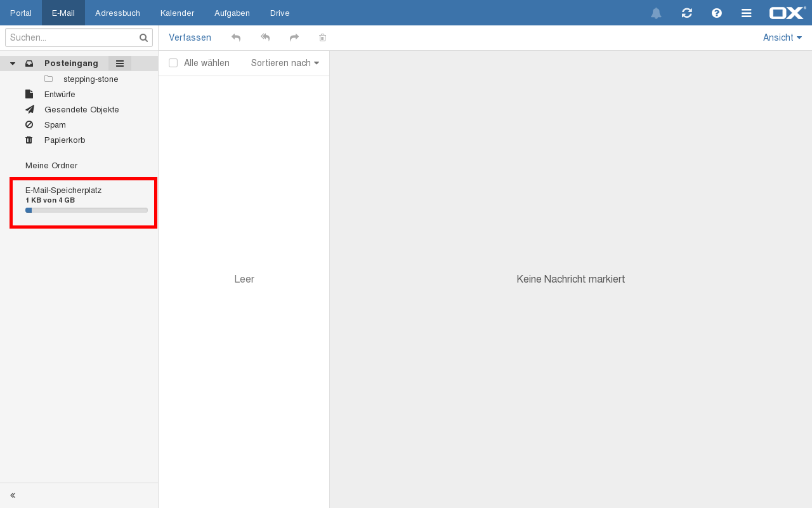Screen dimensions: 812x508
Task: Click the notifications bell icon
Action: 656,13
